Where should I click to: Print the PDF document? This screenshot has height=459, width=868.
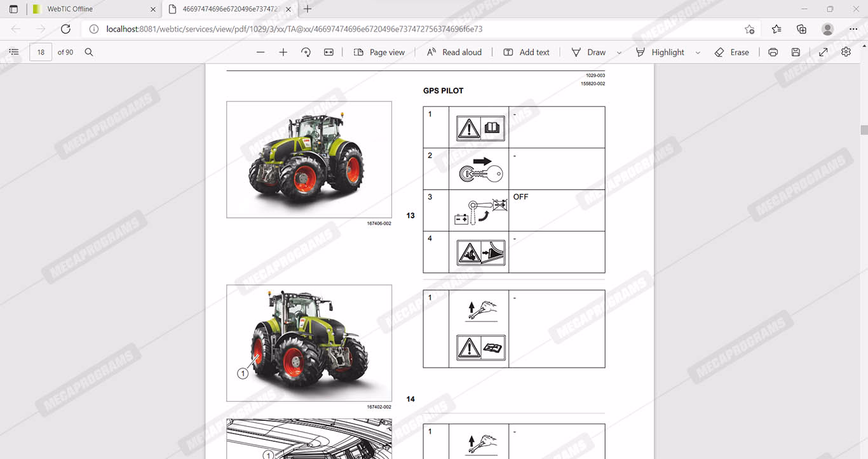tap(773, 52)
